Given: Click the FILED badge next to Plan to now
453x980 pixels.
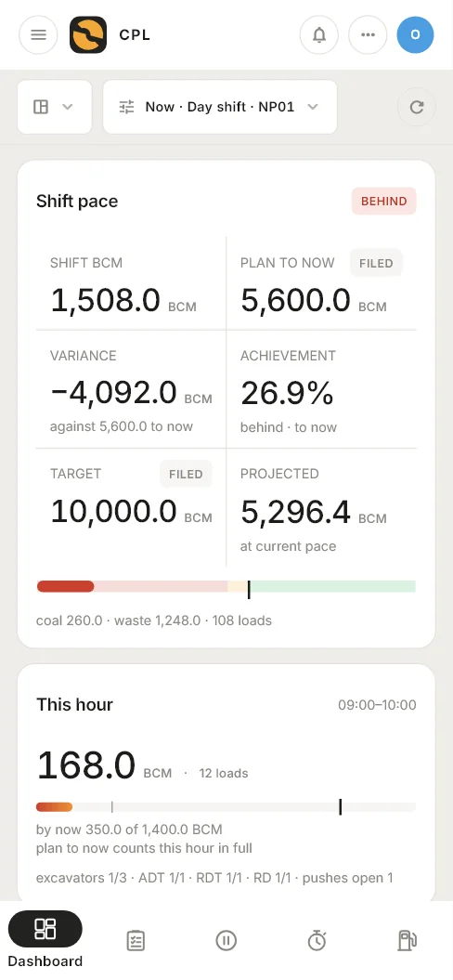Looking at the screenshot, I should point(376,263).
